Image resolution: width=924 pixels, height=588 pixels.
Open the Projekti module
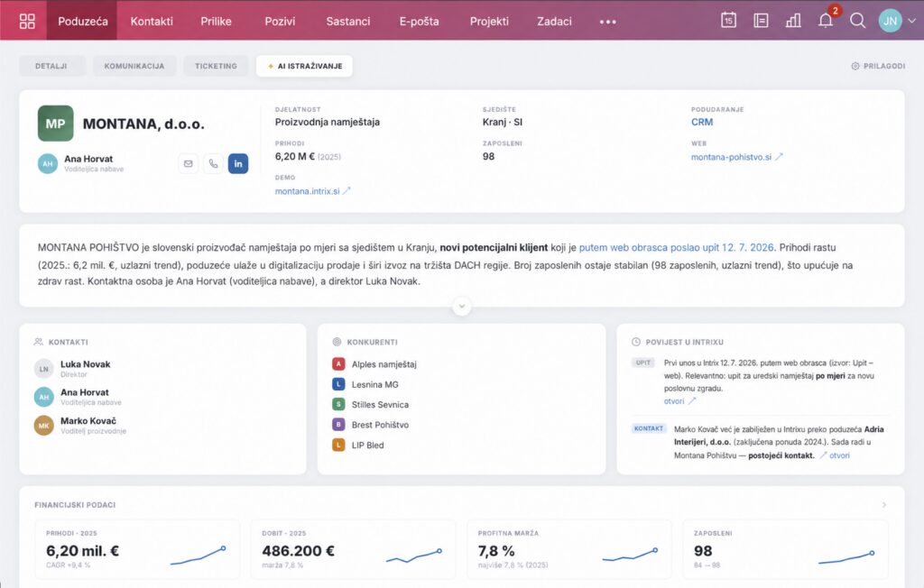(x=489, y=22)
